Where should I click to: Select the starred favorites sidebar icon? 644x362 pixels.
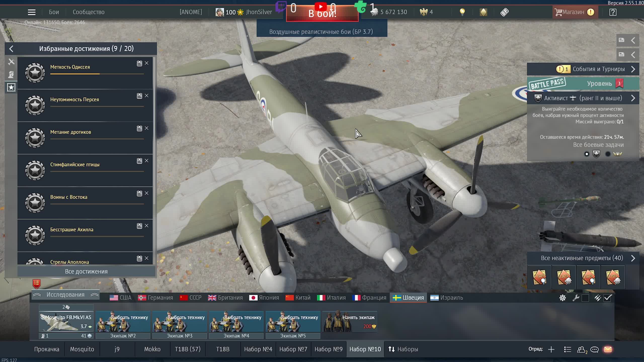(11, 87)
